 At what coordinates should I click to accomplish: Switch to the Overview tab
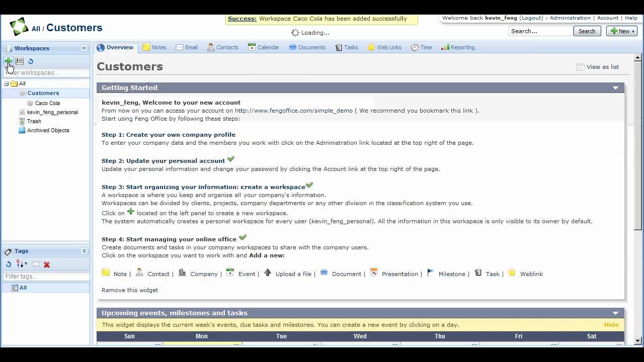[115, 47]
